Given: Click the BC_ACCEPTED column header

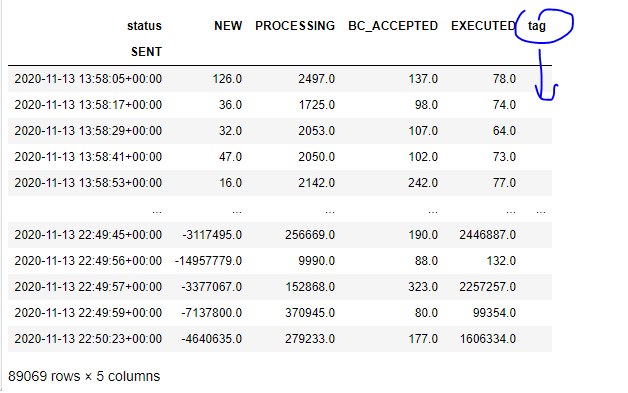Looking at the screenshot, I should click(393, 26).
